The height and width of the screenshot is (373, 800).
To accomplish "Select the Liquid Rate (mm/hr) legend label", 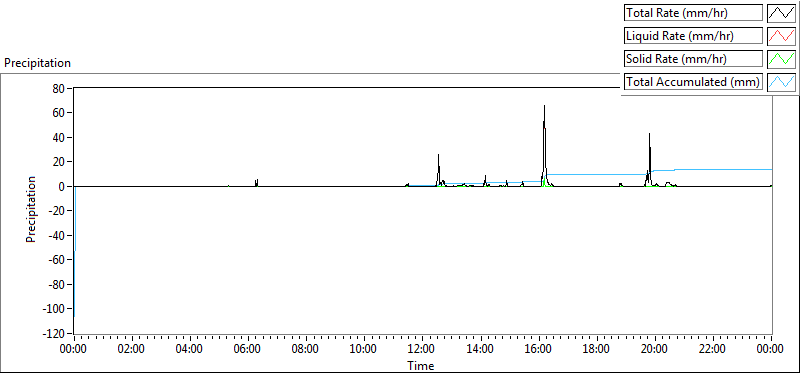I will tap(694, 36).
